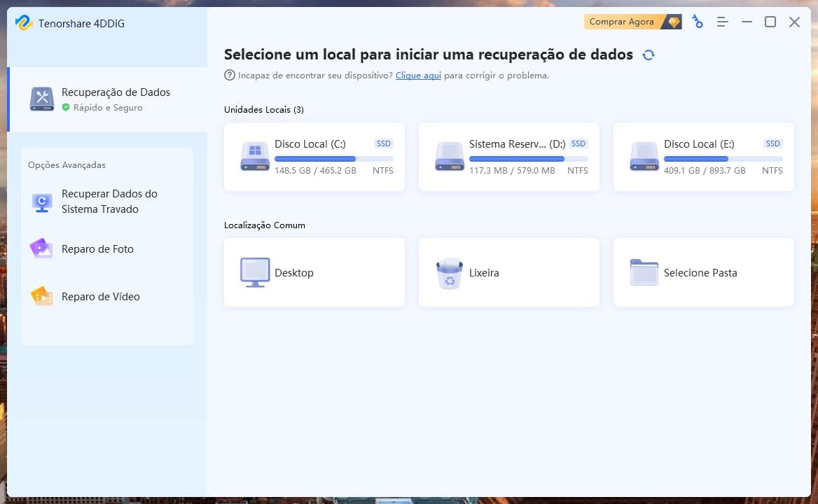The image size is (818, 504).
Task: Click the question mark help icon
Action: [230, 75]
